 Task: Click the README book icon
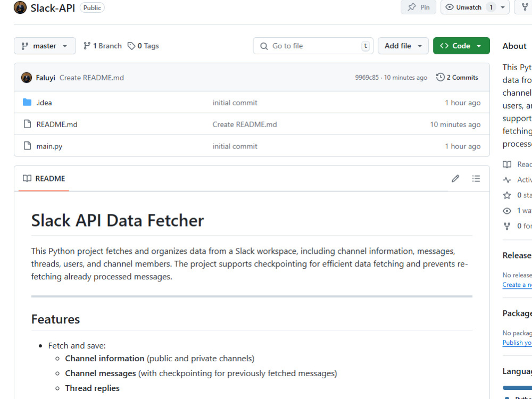(27, 178)
